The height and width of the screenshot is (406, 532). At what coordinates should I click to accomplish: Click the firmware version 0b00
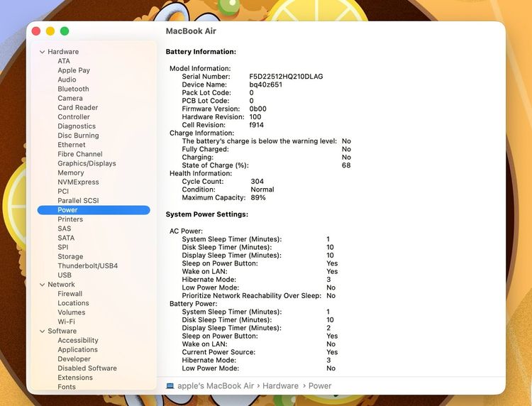[258, 109]
